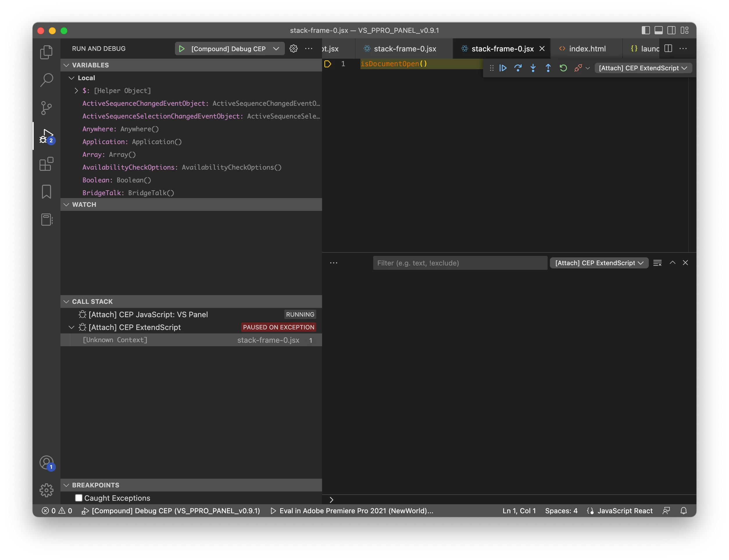The image size is (729, 560).
Task: Click Step Out in debug toolbar
Action: click(548, 68)
